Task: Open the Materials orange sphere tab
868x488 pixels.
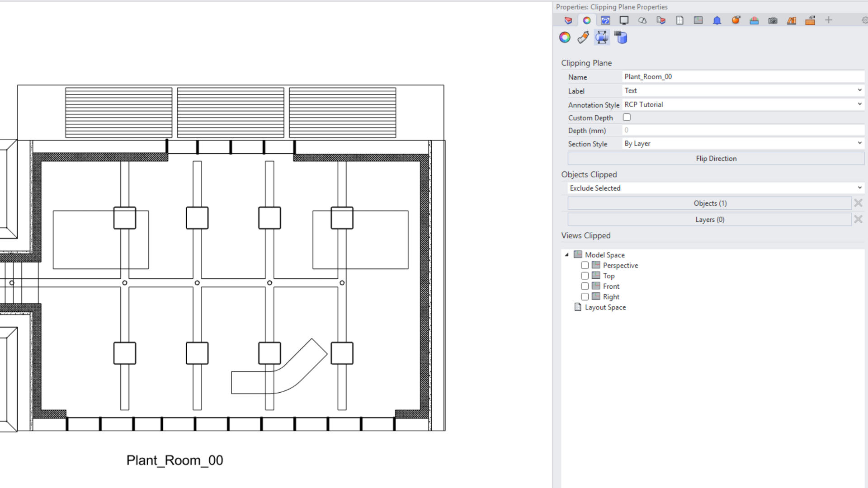Action: (736, 20)
